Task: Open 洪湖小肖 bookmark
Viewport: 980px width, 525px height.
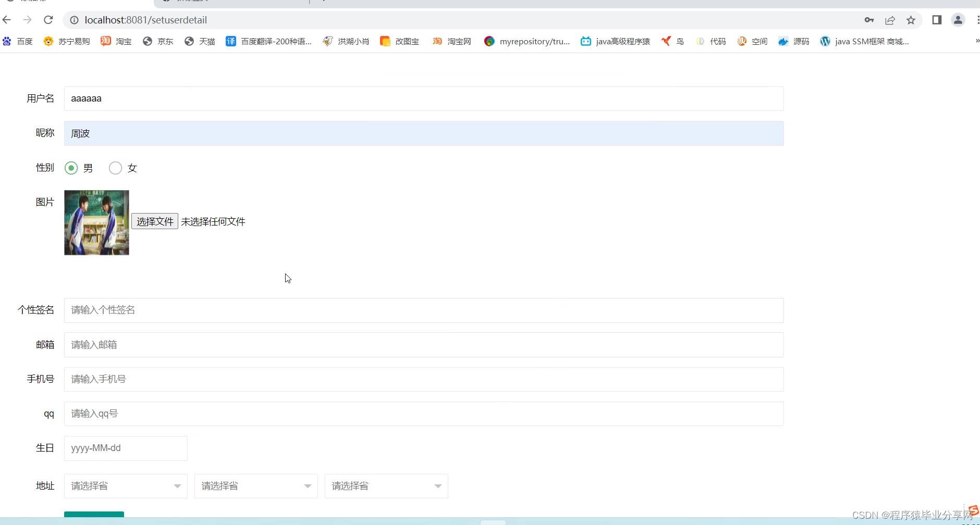Action: coord(346,41)
